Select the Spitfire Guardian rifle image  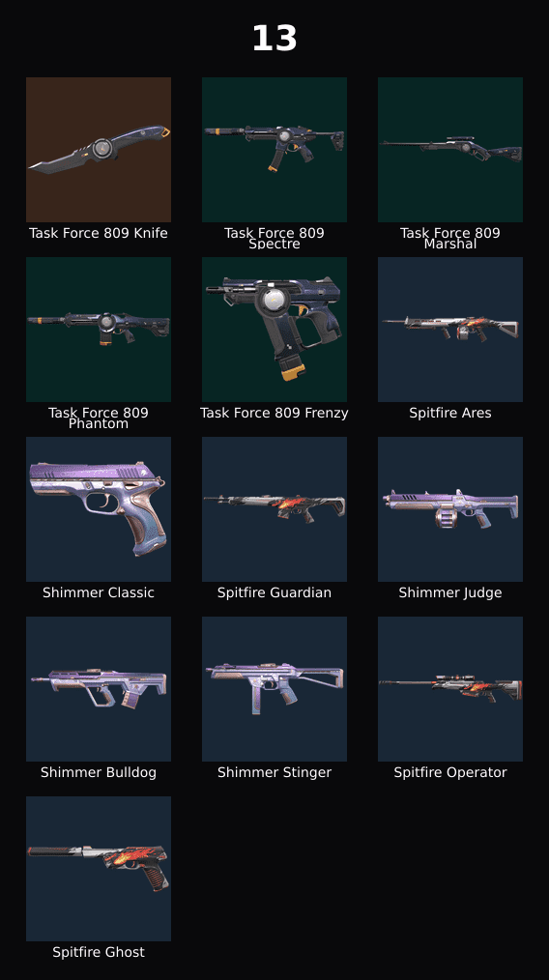pyautogui.click(x=274, y=508)
